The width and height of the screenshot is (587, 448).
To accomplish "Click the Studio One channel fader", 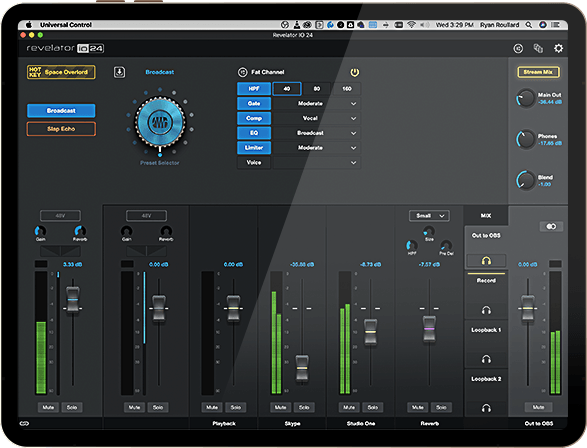I will pyautogui.click(x=370, y=332).
